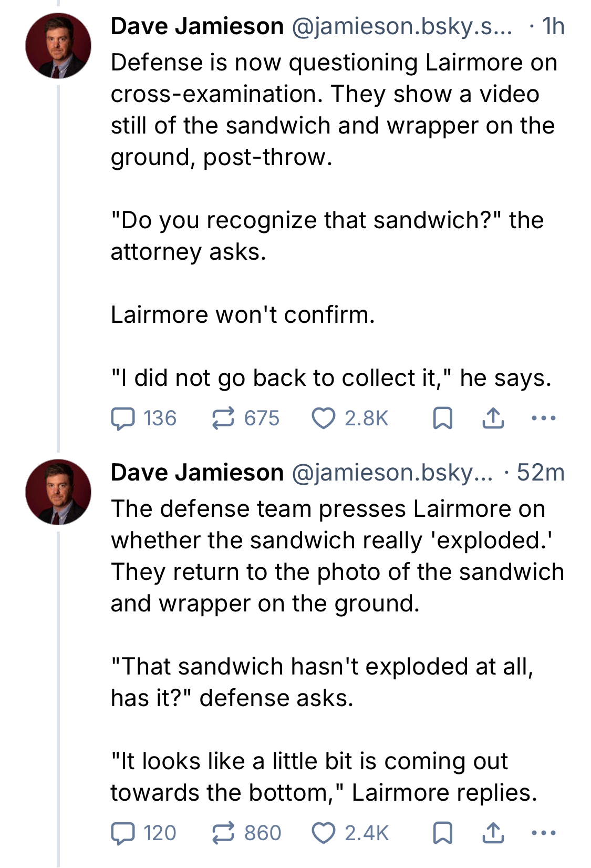Viewport: 591px width, 868px height.
Task: Click the 1h timestamp on first post
Action: pyautogui.click(x=553, y=26)
